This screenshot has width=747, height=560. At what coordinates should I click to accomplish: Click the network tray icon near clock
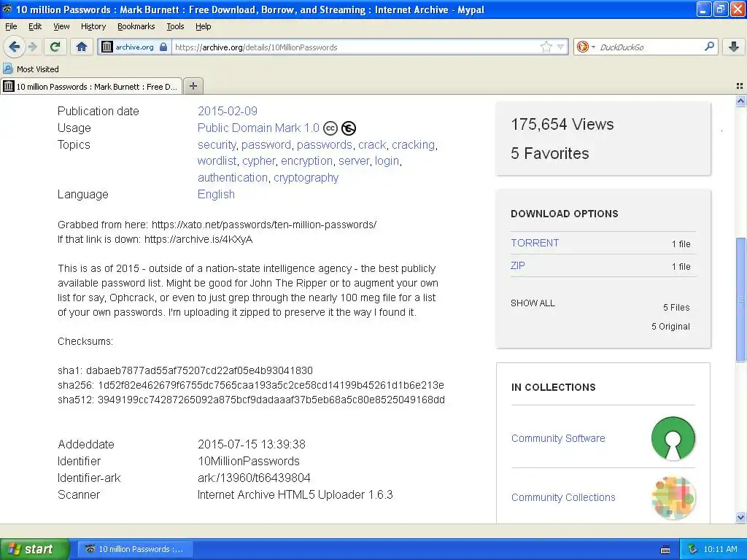tap(693, 549)
